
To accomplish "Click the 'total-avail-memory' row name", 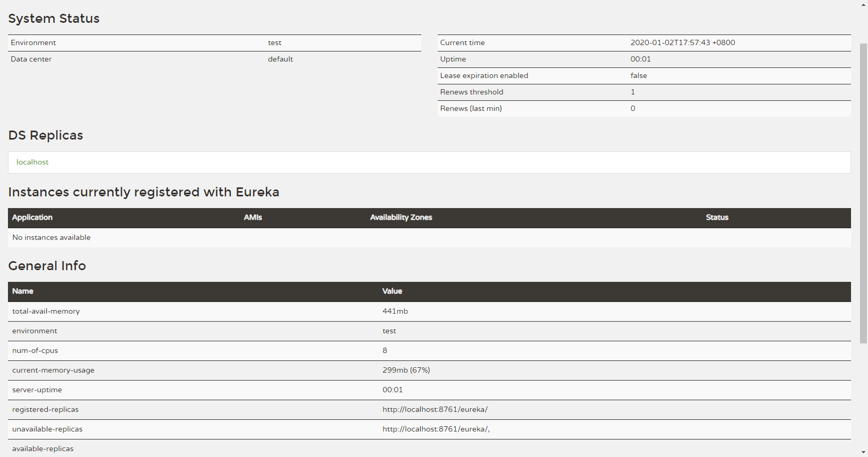I will (46, 311).
